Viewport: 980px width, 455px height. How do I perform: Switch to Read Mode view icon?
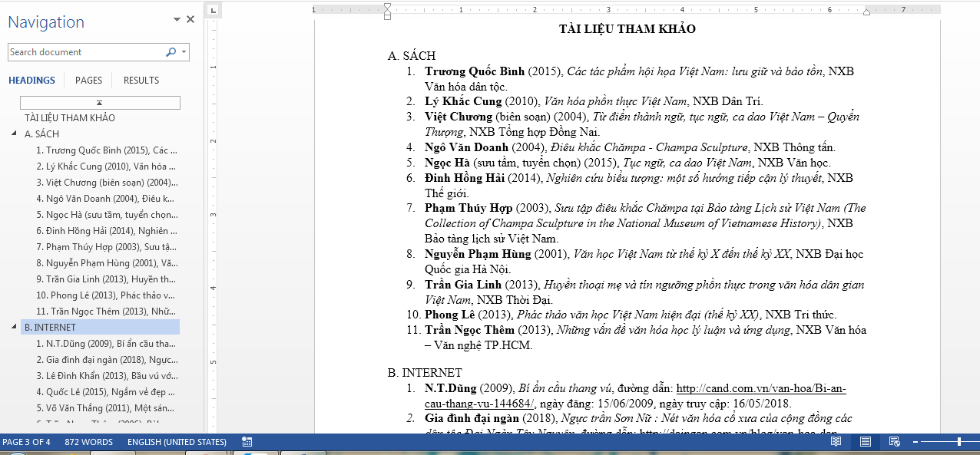(836, 442)
